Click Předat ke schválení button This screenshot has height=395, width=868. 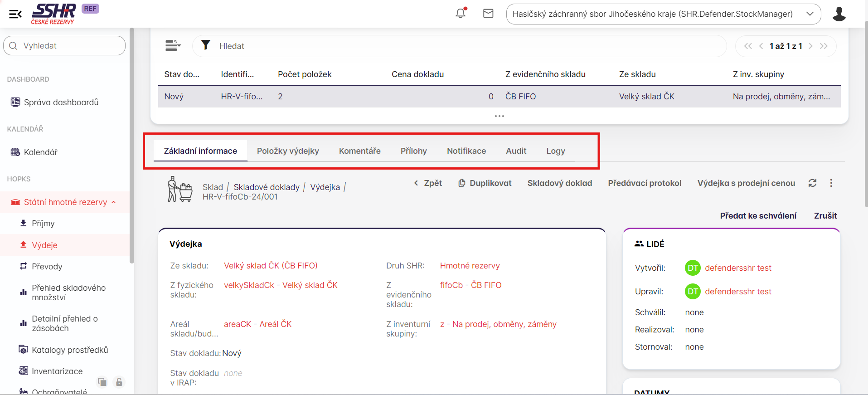pyautogui.click(x=758, y=216)
